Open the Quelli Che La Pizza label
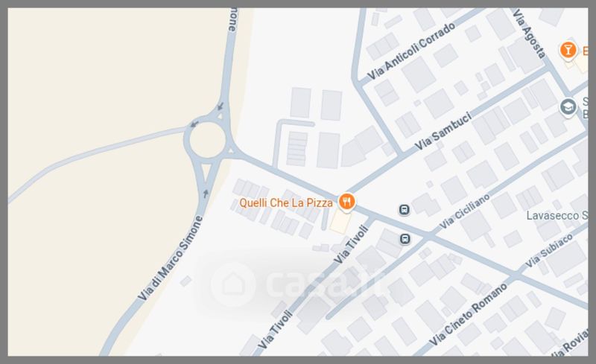The height and width of the screenshot is (364, 596). [x=286, y=203]
